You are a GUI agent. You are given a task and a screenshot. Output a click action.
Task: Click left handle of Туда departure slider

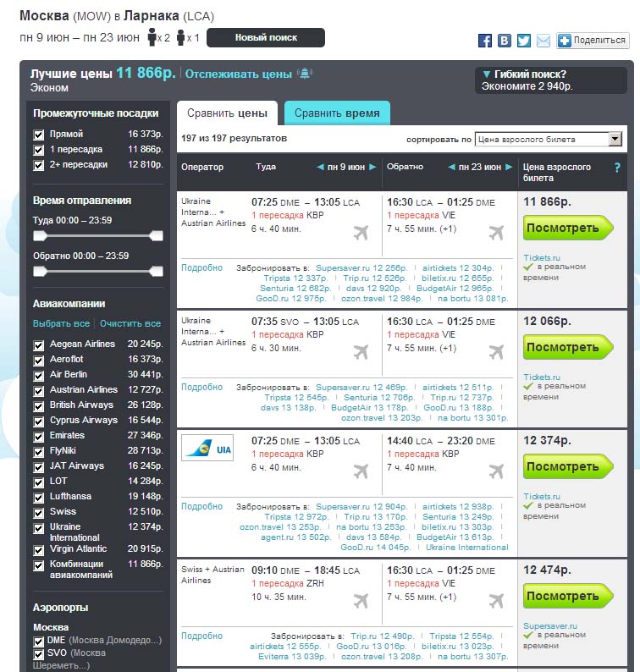(x=39, y=236)
